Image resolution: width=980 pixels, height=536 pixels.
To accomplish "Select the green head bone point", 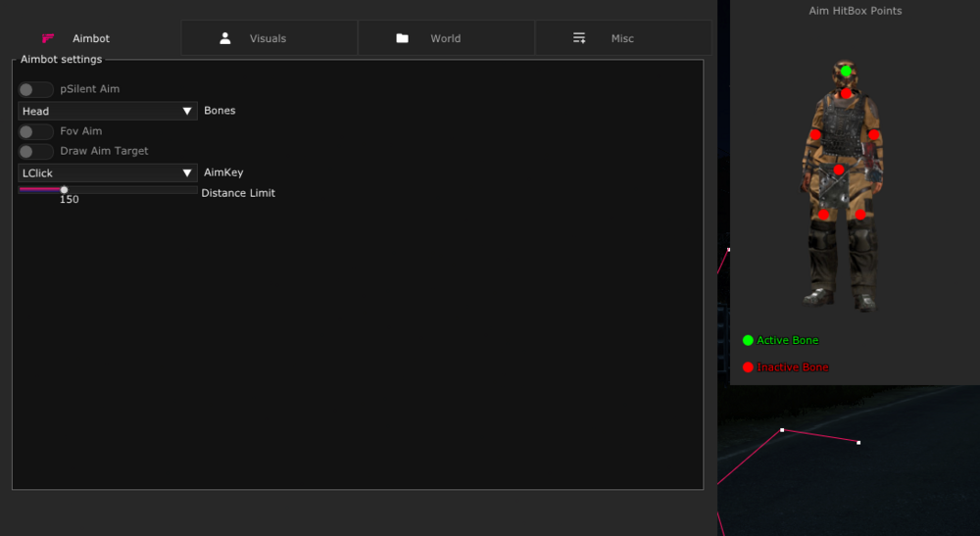I will coord(846,72).
